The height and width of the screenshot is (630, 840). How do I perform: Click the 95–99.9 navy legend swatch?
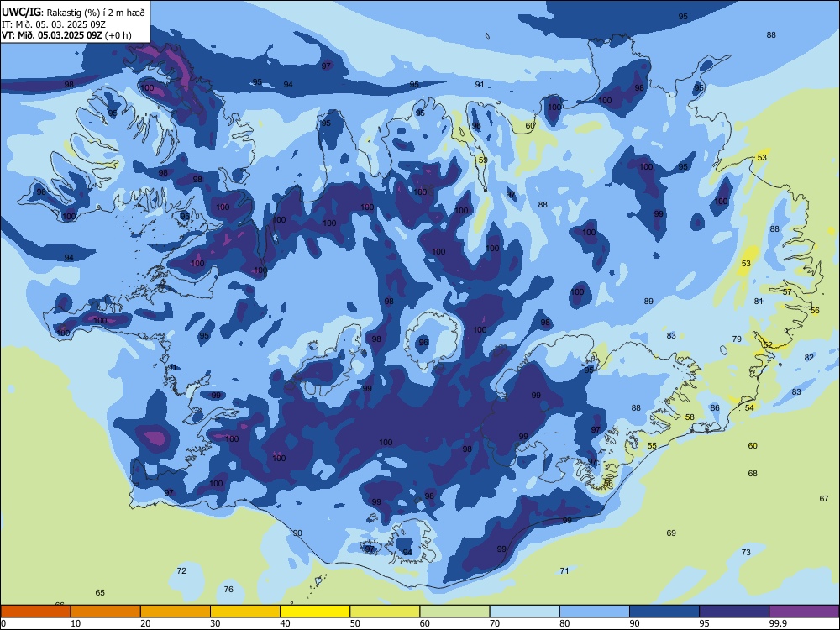click(734, 612)
